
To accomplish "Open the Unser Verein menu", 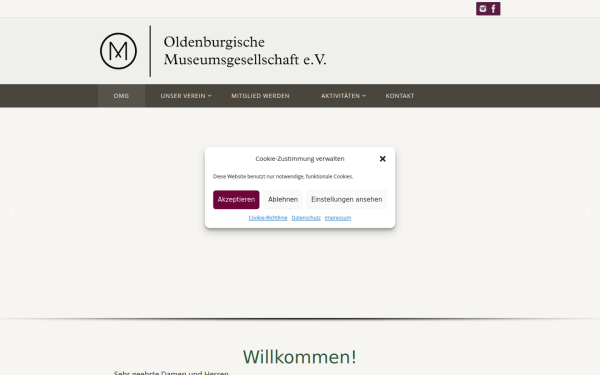I will [183, 96].
